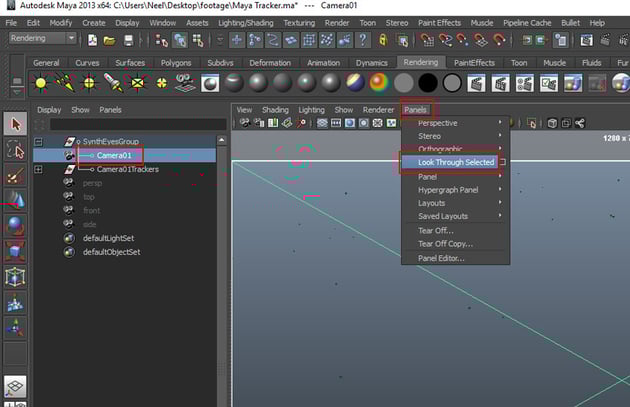The width and height of the screenshot is (630, 407).
Task: Open the viewport Panels menu
Action: [x=415, y=110]
